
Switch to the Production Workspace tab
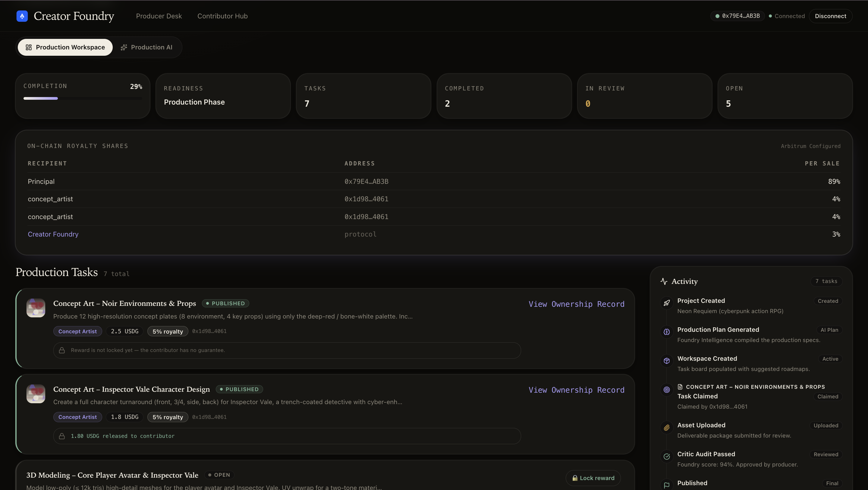(65, 47)
